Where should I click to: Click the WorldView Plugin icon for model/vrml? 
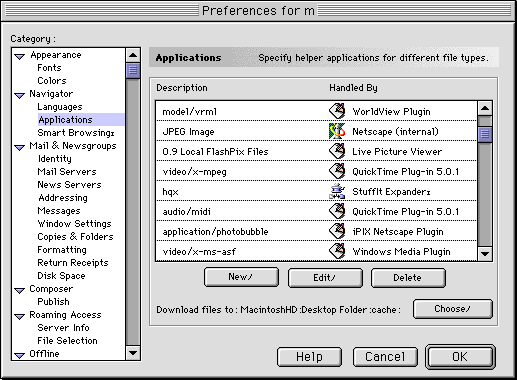tap(337, 111)
